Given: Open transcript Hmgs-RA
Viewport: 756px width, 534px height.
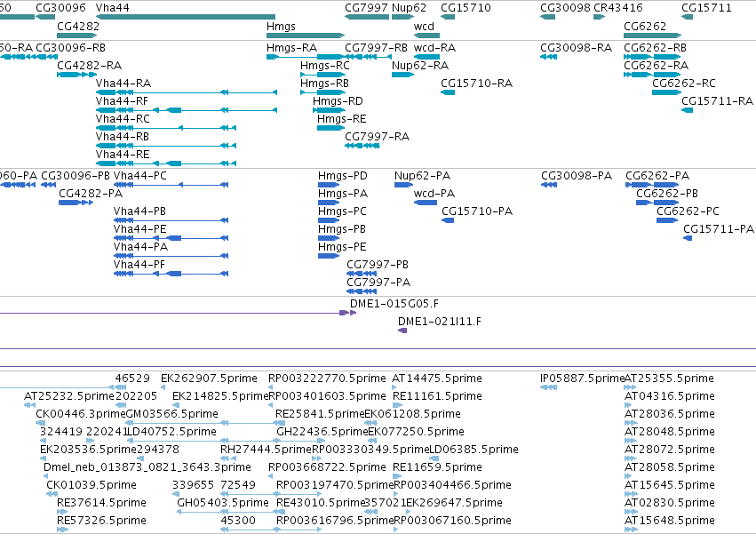Looking at the screenshot, I should 306,57.
